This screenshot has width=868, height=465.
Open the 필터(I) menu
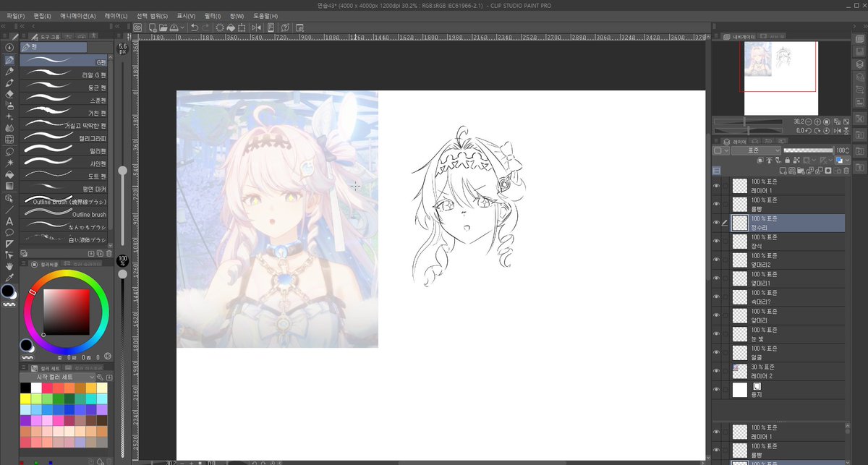pyautogui.click(x=213, y=16)
